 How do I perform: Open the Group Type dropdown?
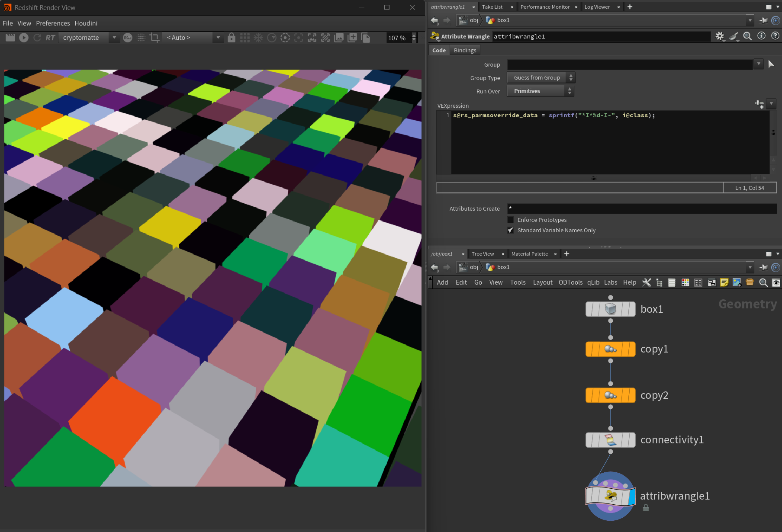pos(540,78)
